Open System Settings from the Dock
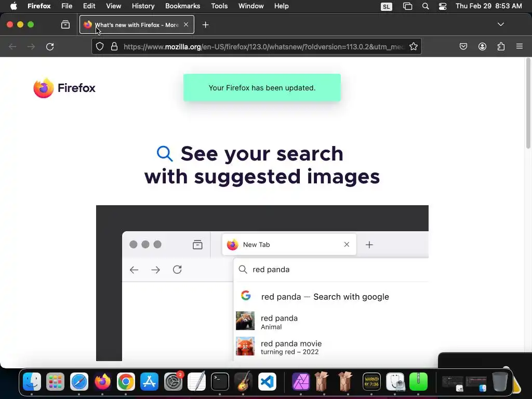The image size is (532, 399). (x=173, y=382)
